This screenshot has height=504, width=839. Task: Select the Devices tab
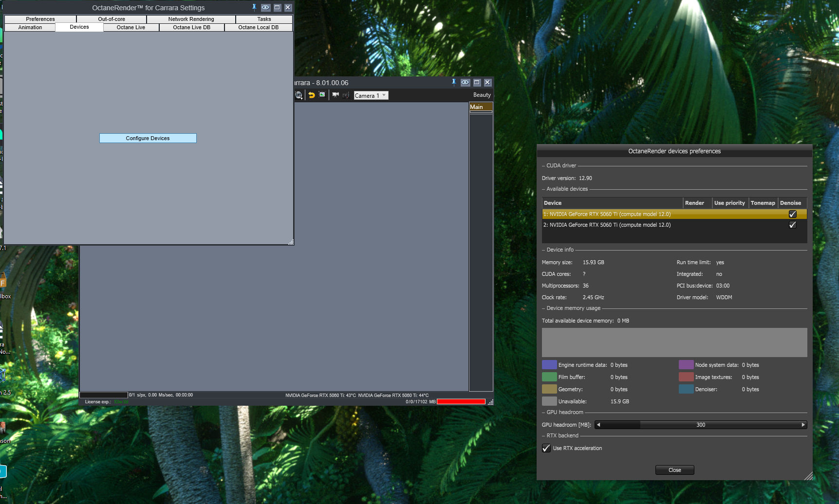coord(79,27)
